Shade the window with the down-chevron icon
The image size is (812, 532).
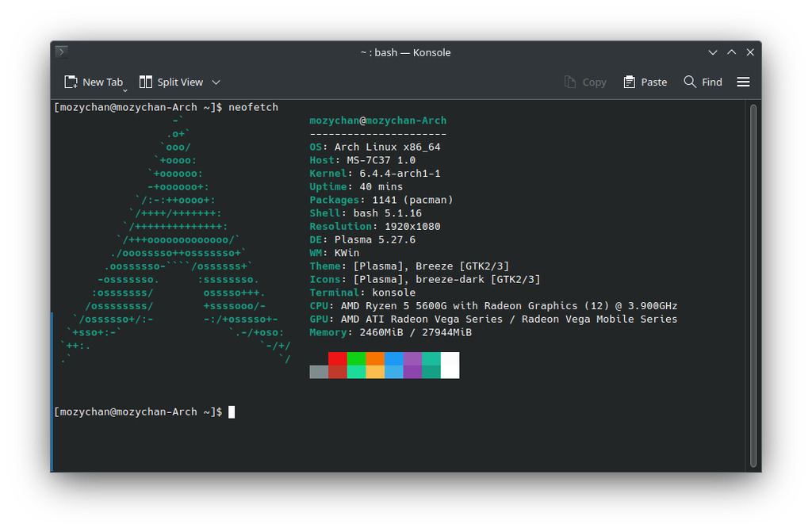pyautogui.click(x=712, y=52)
